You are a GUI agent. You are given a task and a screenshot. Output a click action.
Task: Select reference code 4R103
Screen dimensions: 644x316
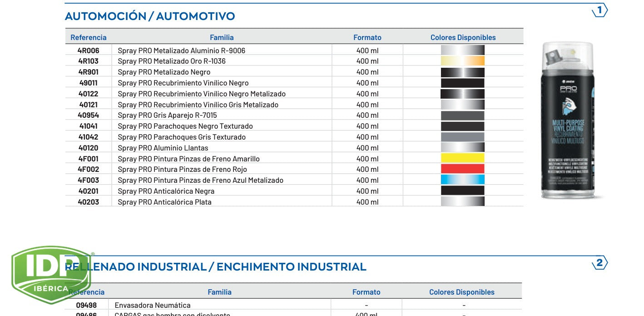(89, 61)
